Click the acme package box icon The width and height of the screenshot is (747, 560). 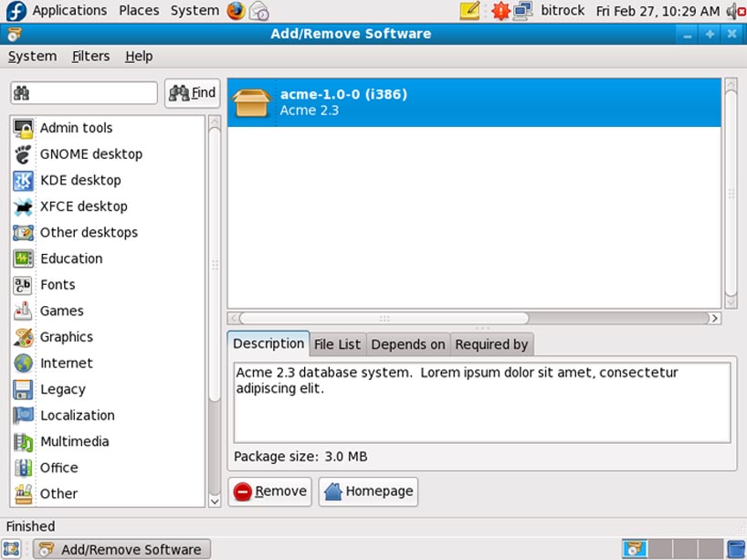(x=252, y=102)
